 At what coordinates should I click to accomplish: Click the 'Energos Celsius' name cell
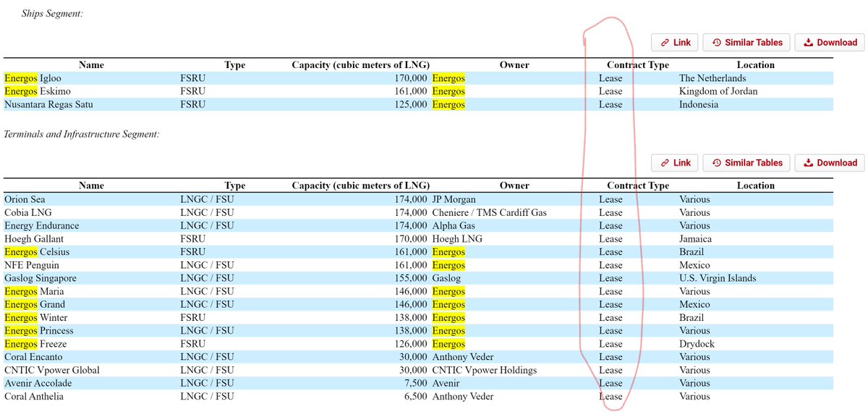coord(38,251)
